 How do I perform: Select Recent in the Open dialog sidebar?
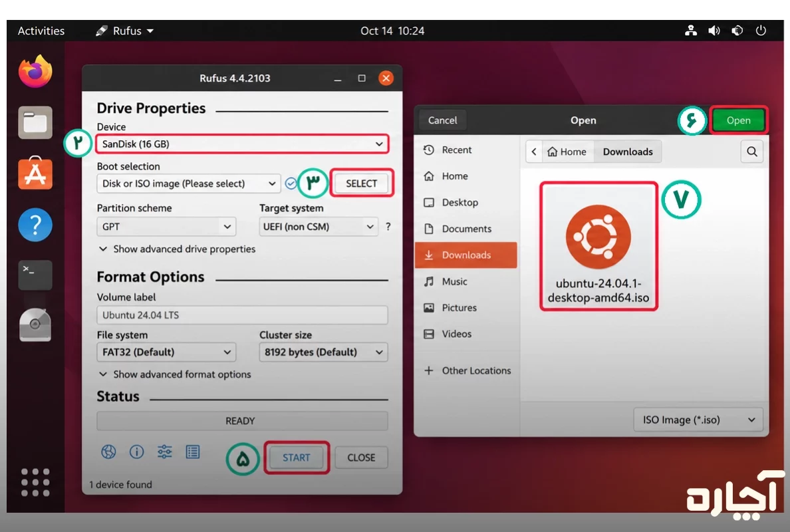(466, 150)
